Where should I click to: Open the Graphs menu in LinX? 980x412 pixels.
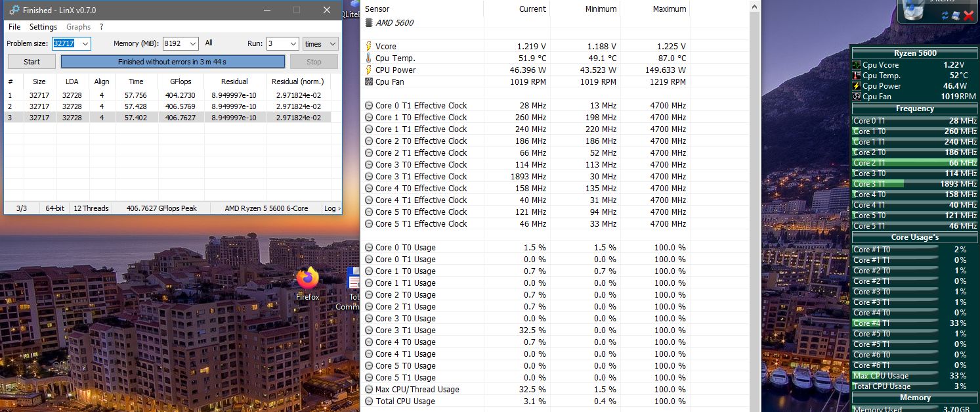[x=79, y=27]
